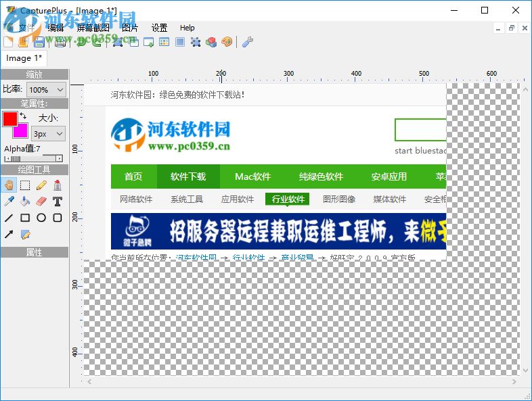Screen dimensions: 532x401
Task: Switch to the Image 1* tab
Action: coord(24,58)
